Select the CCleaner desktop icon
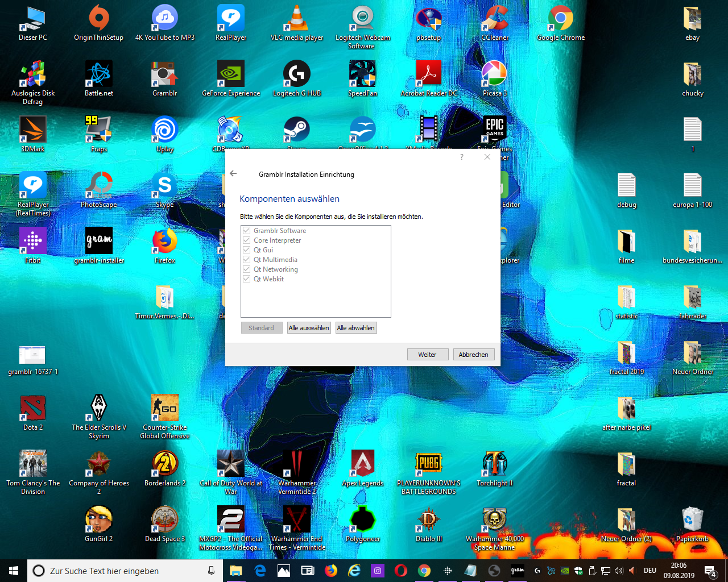This screenshot has height=582, width=728. [495, 24]
